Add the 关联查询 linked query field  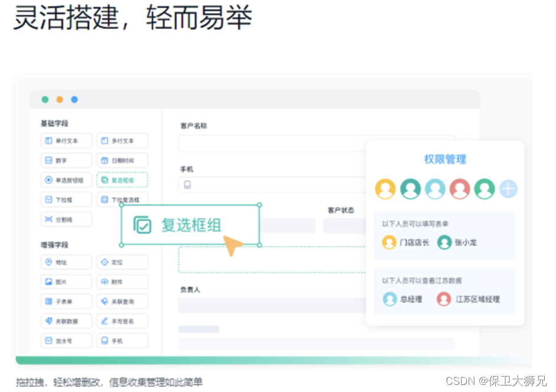[x=122, y=302]
